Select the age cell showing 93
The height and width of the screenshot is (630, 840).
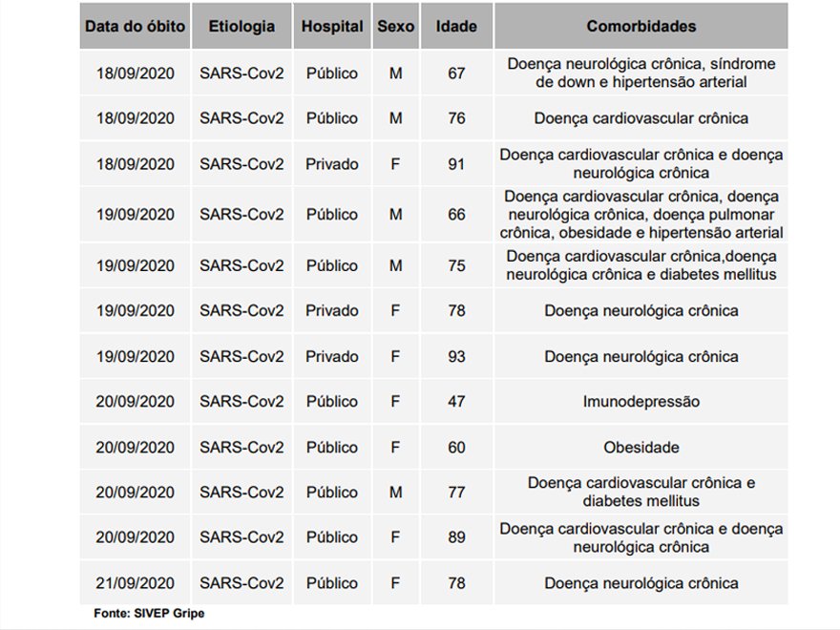click(456, 357)
